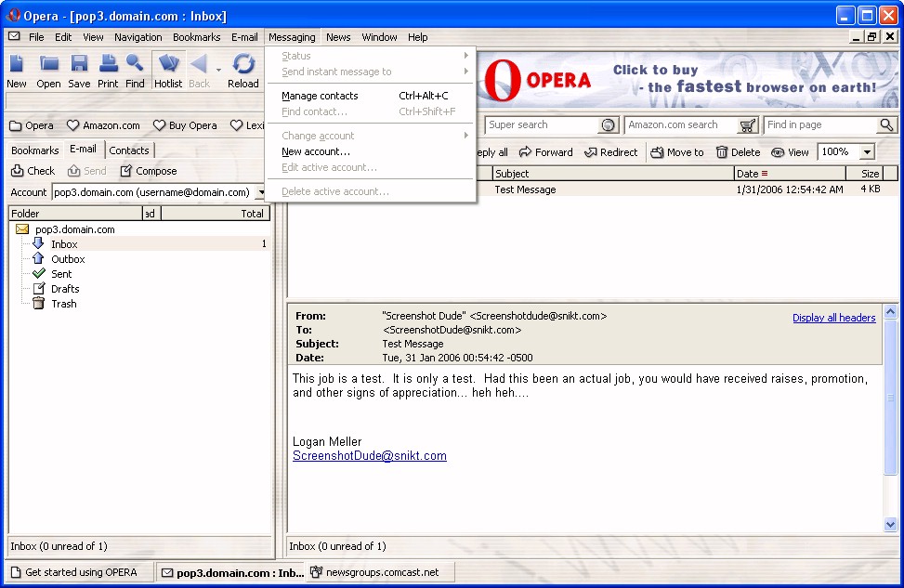Switch to 'Get started using OPERA' page tab
This screenshot has width=904, height=588.
81,572
